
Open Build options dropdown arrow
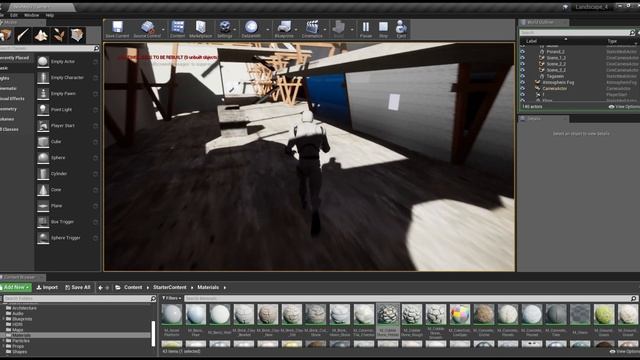tap(351, 29)
